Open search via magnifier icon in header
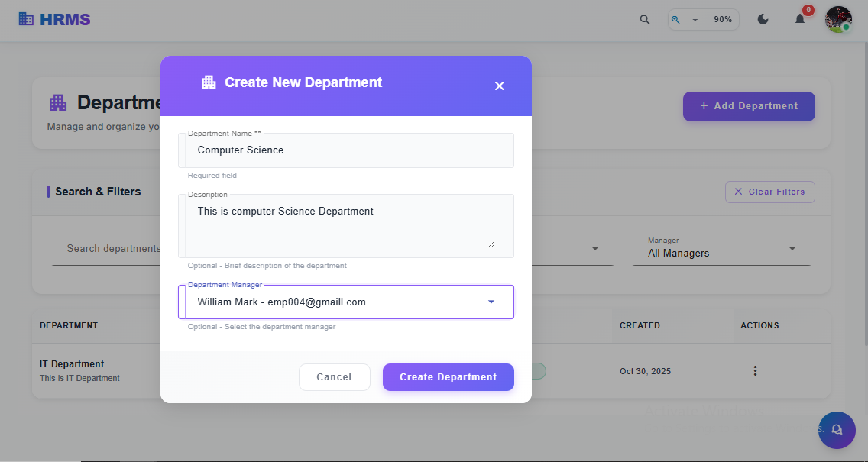This screenshot has width=868, height=462. [645, 19]
